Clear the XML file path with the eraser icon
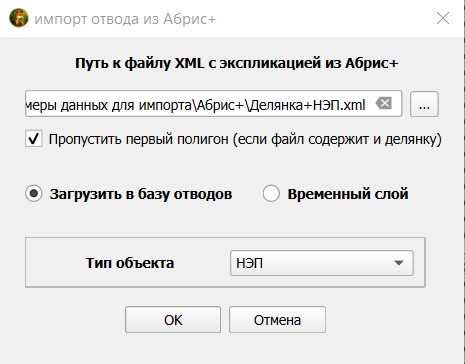The width and height of the screenshot is (465, 364). click(x=384, y=103)
